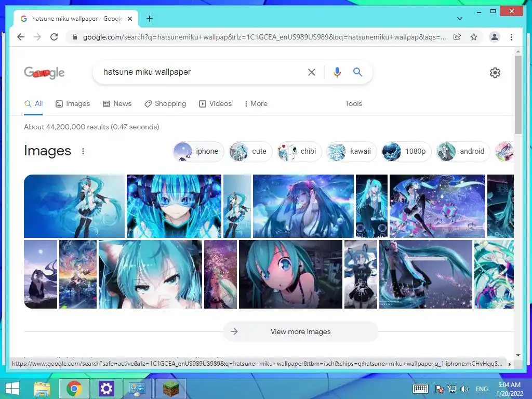Filter images by cute chip
This screenshot has height=399, width=532.
coord(250,151)
